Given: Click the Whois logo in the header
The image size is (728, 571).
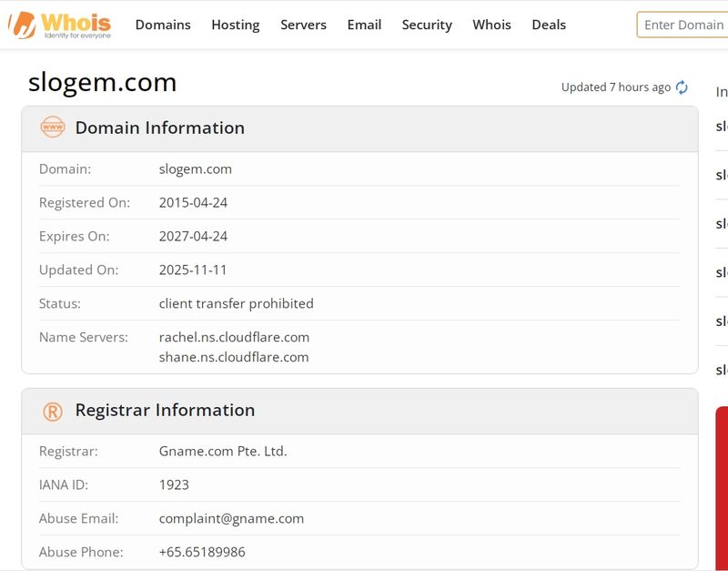Looking at the screenshot, I should [59, 25].
